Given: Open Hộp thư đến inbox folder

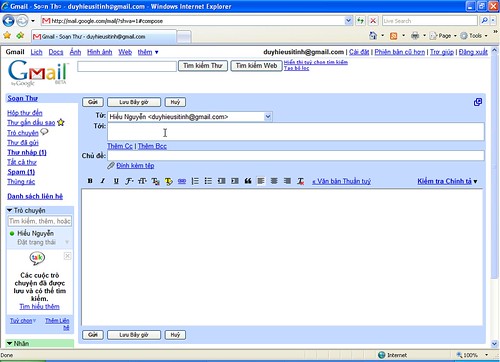Looking at the screenshot, I should [25, 113].
